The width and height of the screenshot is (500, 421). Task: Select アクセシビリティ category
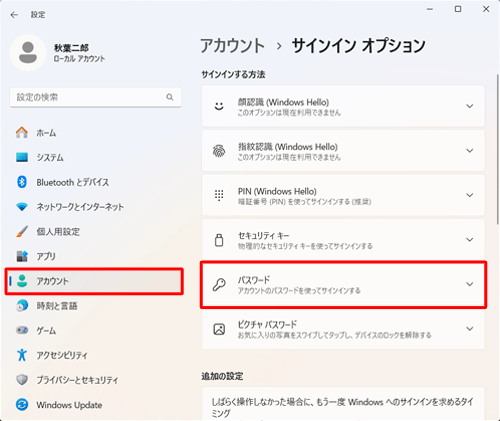click(62, 355)
